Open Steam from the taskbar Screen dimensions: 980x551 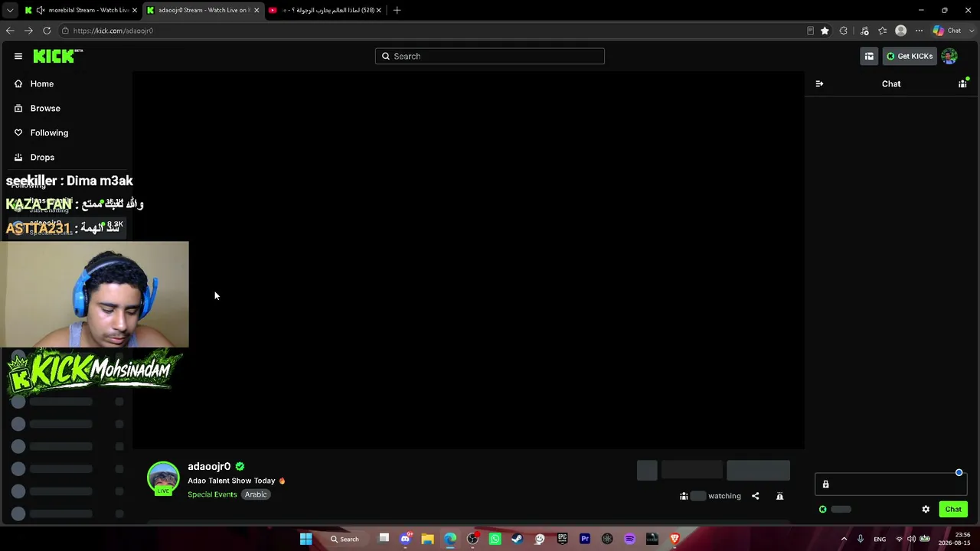518,539
